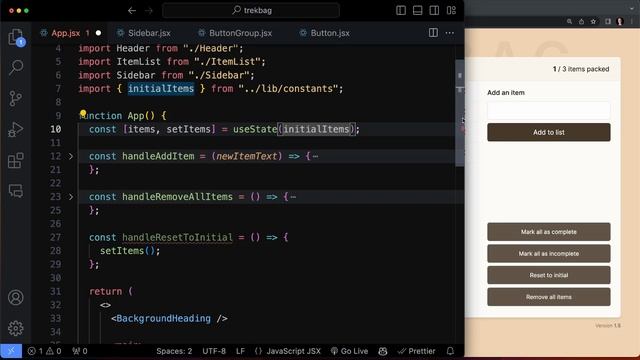
Task: Open the customize layout icon
Action: [x=451, y=11]
